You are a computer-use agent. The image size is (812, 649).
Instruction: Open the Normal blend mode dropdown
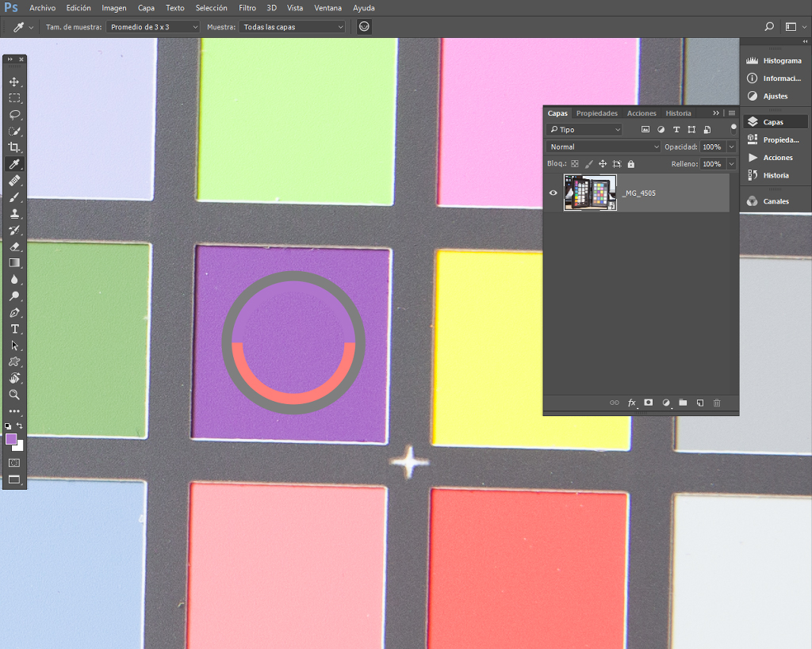point(603,147)
